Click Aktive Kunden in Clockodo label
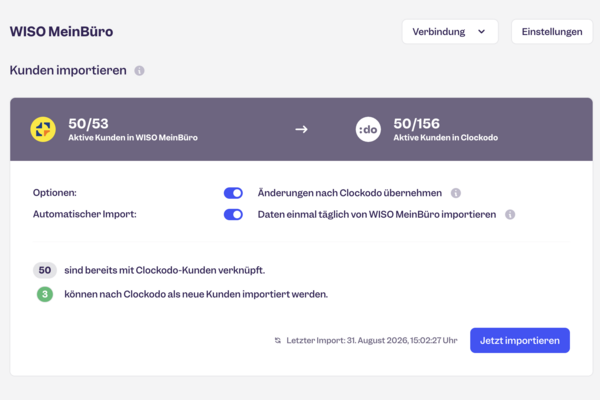 tap(446, 137)
